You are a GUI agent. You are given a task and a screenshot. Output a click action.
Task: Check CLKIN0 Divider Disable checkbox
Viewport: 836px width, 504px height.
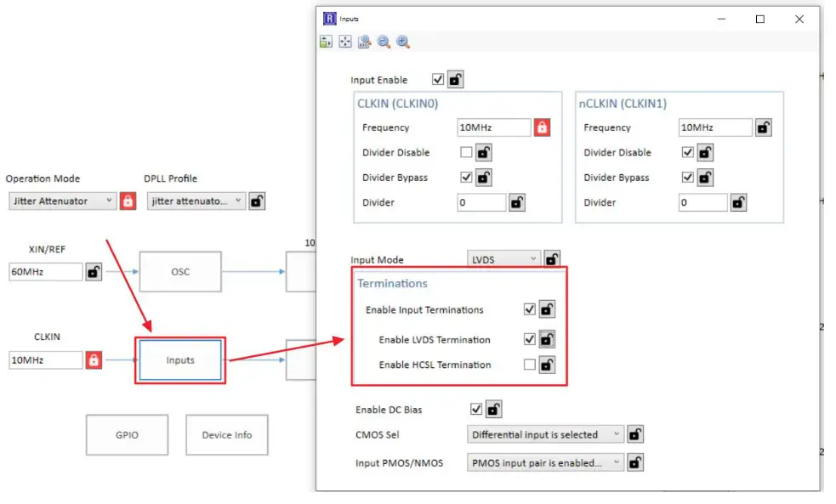point(467,152)
